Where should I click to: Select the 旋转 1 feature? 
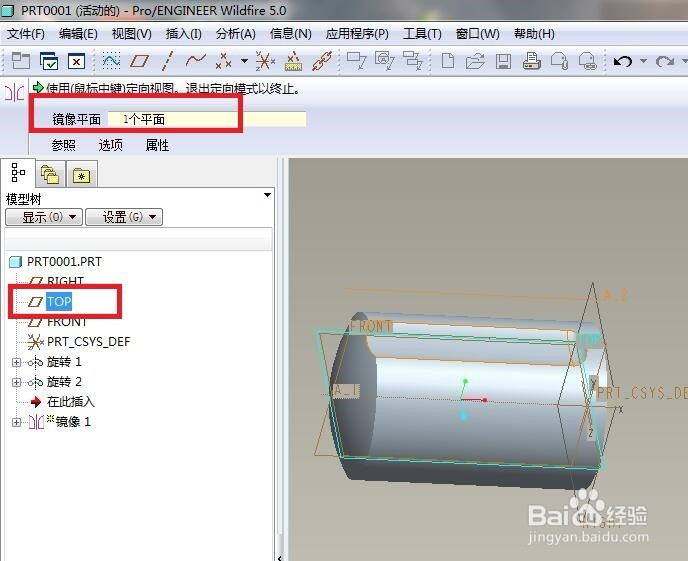click(64, 362)
